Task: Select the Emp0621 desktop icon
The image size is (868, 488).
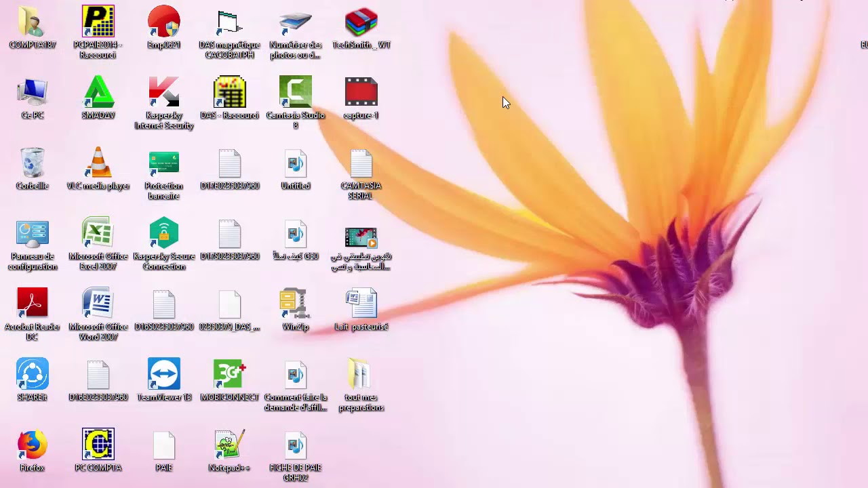Action: 164,22
